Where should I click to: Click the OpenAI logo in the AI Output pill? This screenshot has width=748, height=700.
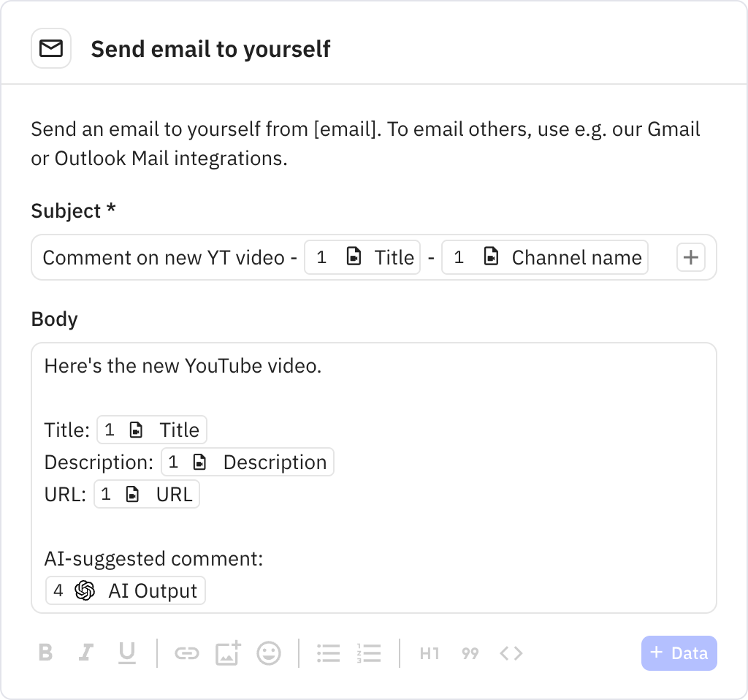coord(85,590)
